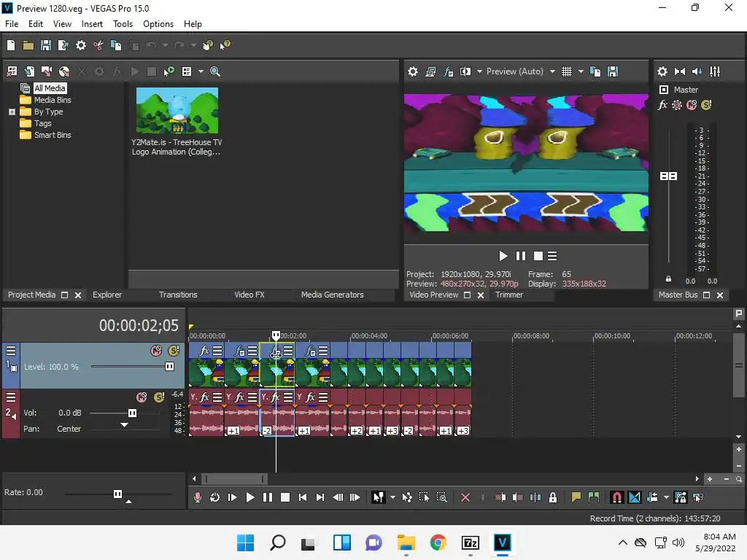Viewport: 747px width, 560px height.
Task: Open the Project Media views dropdown arrow
Action: pyautogui.click(x=201, y=71)
